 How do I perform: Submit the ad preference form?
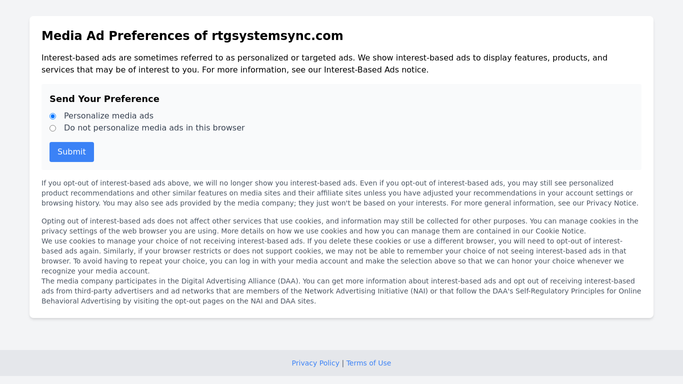pyautogui.click(x=71, y=152)
